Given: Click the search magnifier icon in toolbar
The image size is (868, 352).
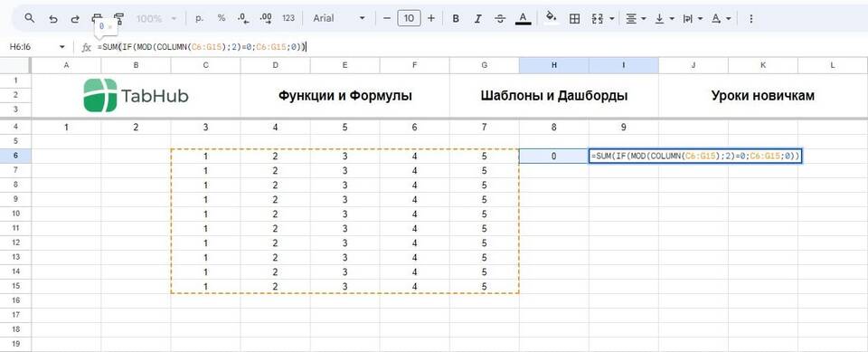Looking at the screenshot, I should click(30, 18).
